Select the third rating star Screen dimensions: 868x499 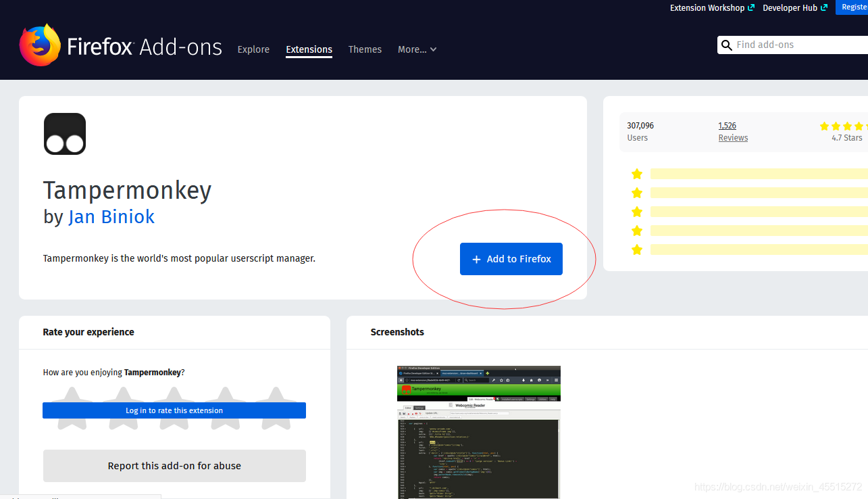click(174, 408)
